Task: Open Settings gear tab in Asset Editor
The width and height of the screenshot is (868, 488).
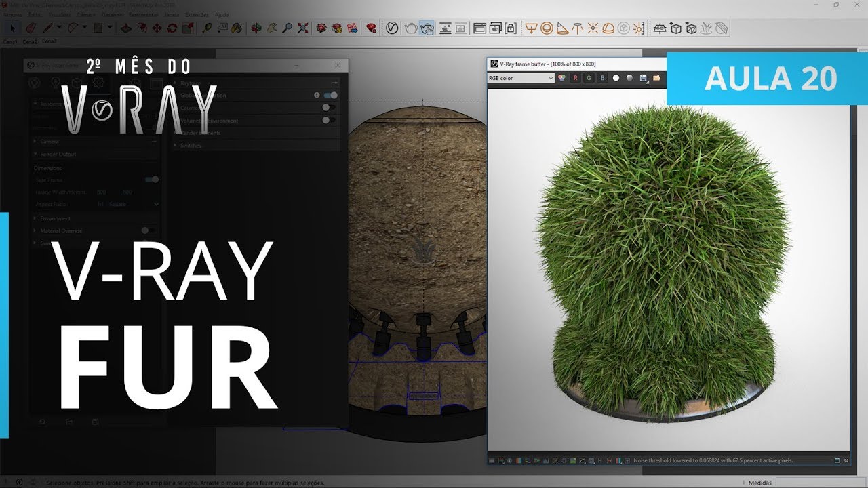Action: 98,83
